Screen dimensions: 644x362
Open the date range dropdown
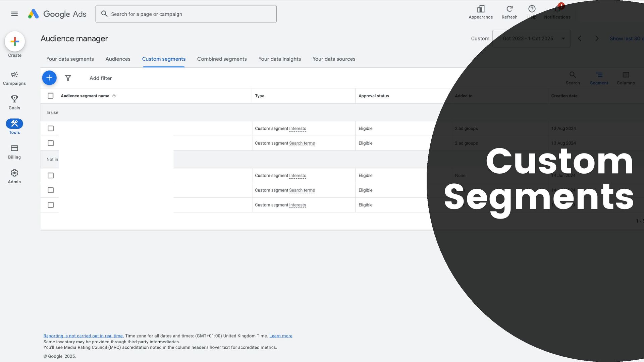[x=531, y=39]
